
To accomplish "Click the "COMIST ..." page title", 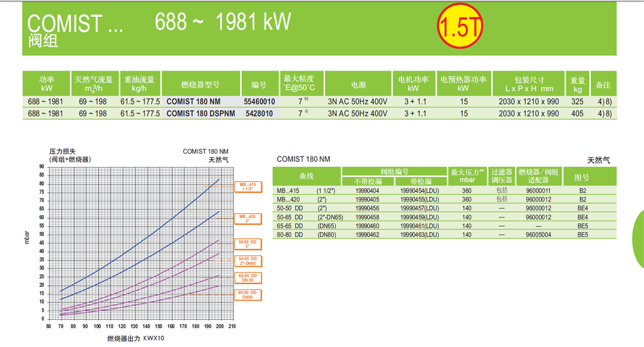I will click(x=75, y=23).
